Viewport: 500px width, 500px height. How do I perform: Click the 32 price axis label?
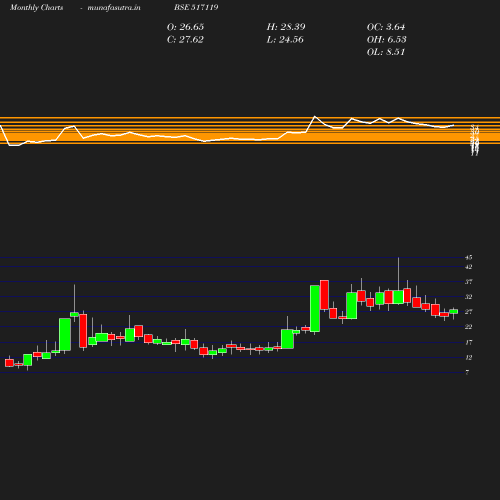(469, 297)
